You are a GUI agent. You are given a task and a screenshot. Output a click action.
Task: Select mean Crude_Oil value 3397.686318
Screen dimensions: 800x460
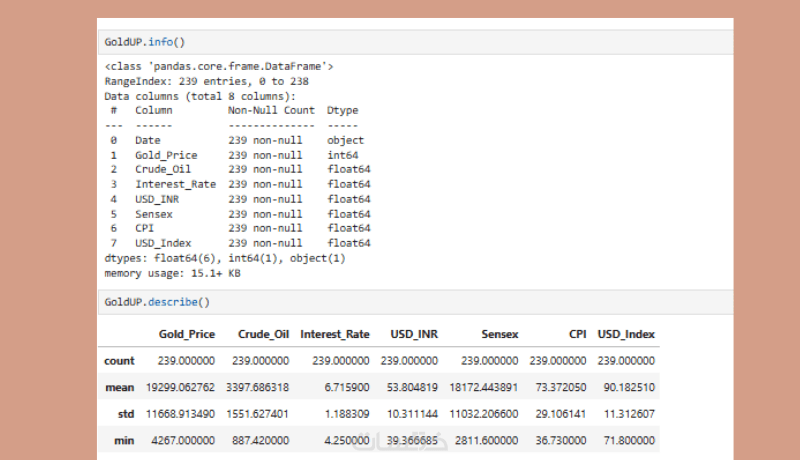[x=258, y=388]
